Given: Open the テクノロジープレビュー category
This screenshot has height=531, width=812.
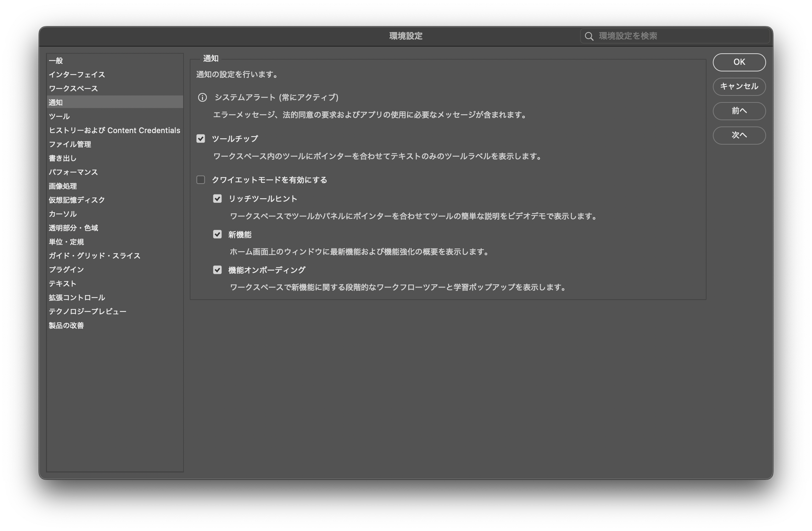Looking at the screenshot, I should 87,311.
